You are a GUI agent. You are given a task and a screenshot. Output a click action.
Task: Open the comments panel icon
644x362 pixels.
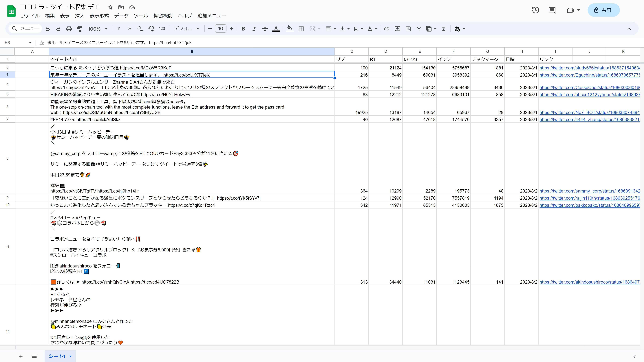(552, 10)
